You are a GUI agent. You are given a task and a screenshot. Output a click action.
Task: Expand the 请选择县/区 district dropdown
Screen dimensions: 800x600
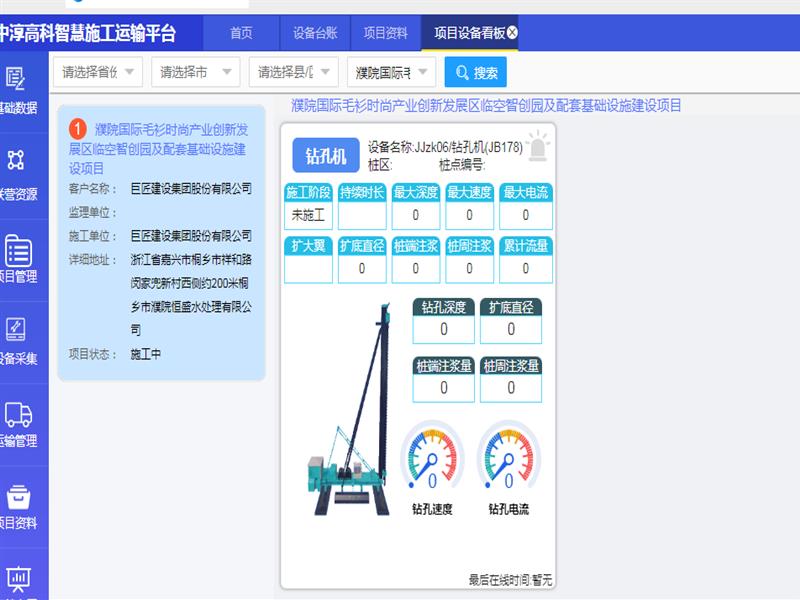click(x=293, y=72)
